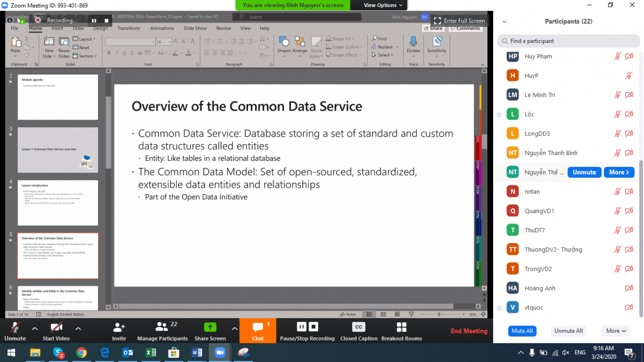Click the Mute All button
Screen dimensions: 644x362
pos(522,331)
